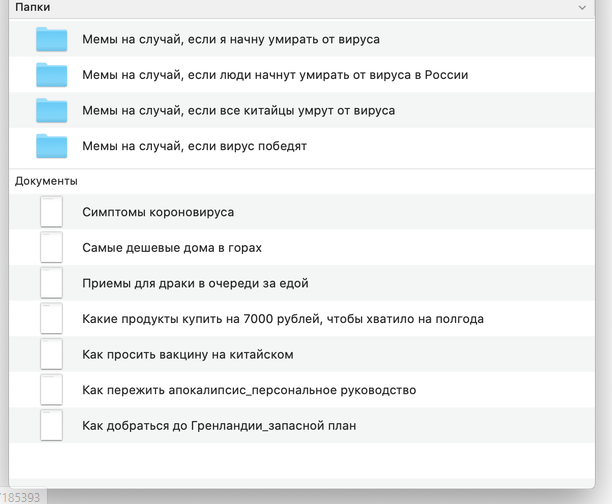Open "Симптомы короновируса" by its name
The width and height of the screenshot is (612, 504).
pos(158,212)
